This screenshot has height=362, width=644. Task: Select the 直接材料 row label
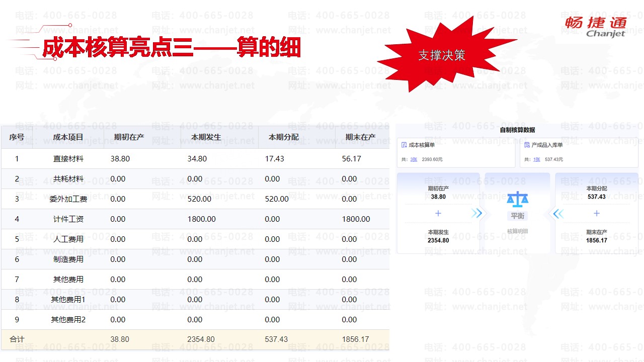[x=68, y=159]
